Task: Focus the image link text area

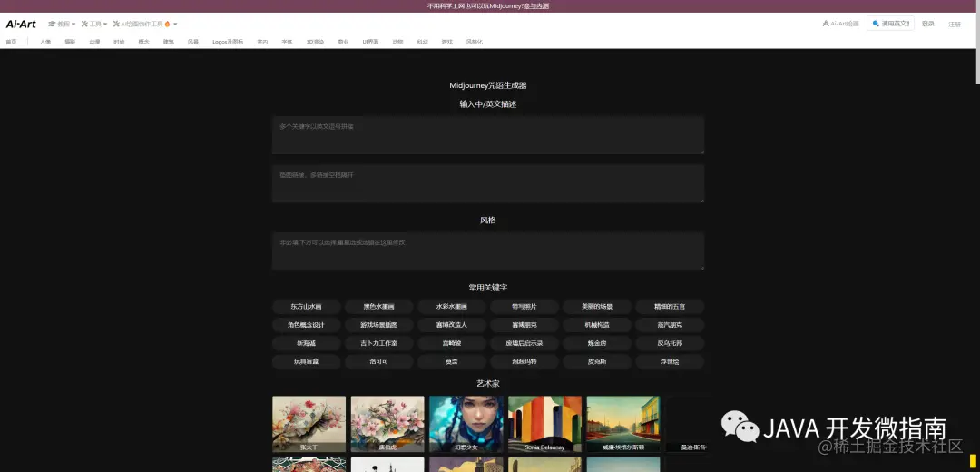Action: (x=488, y=183)
